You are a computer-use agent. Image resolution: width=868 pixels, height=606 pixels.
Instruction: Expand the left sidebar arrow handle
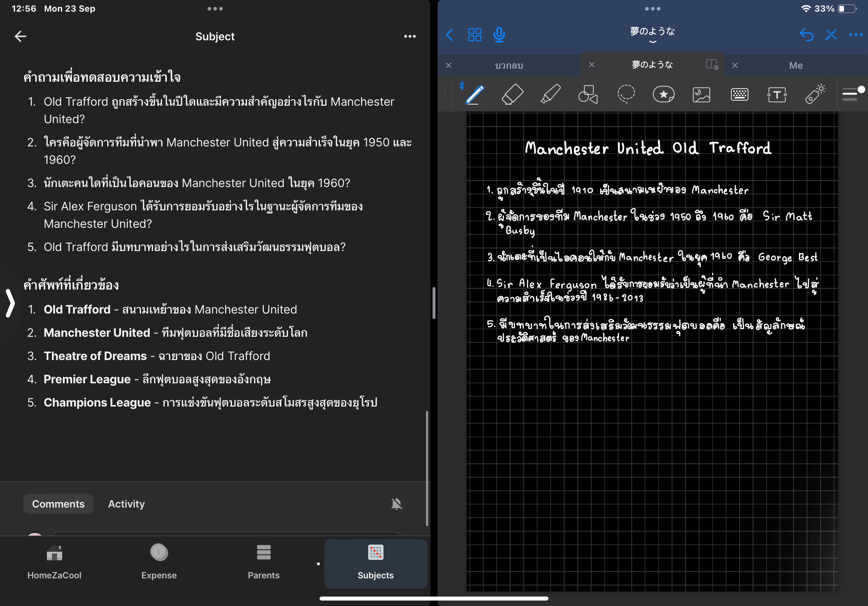click(x=10, y=303)
